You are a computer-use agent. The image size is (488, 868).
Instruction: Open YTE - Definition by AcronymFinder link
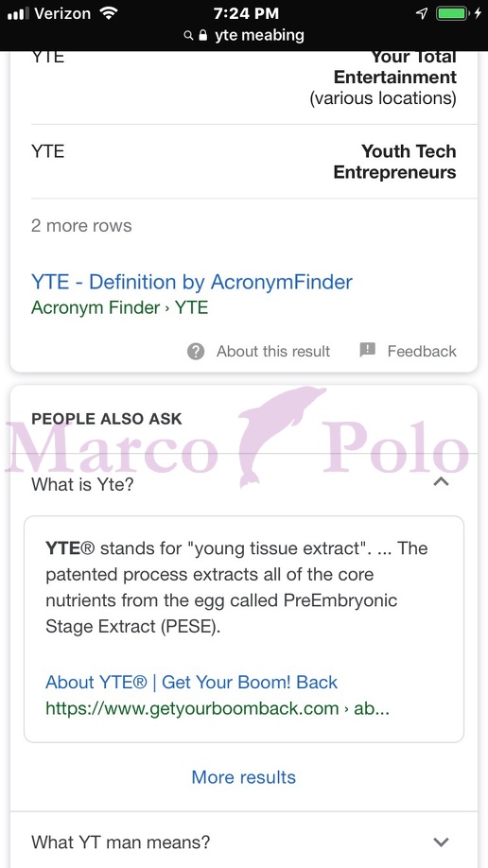(192, 282)
